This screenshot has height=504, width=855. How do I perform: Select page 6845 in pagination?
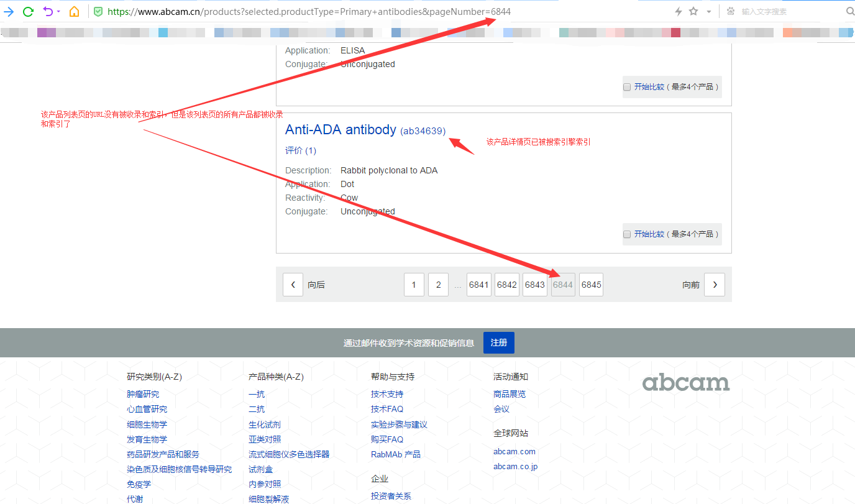(x=591, y=285)
